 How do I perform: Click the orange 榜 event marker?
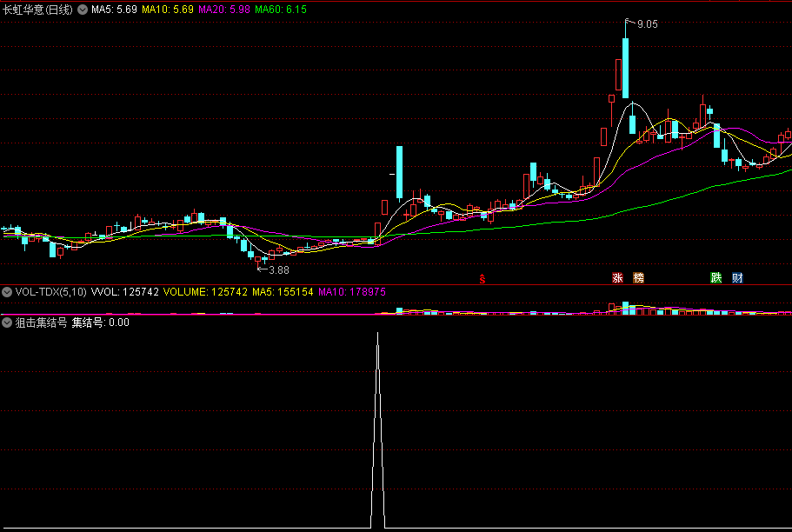(x=638, y=277)
